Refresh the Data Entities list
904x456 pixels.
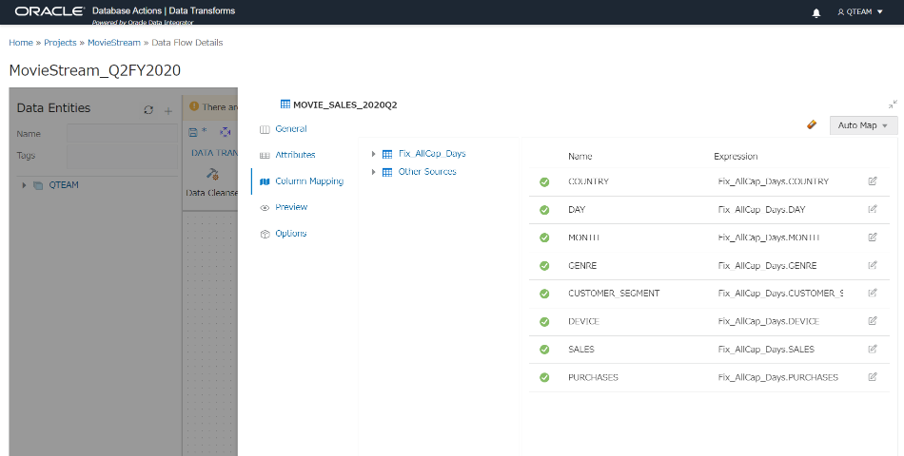coord(149,109)
